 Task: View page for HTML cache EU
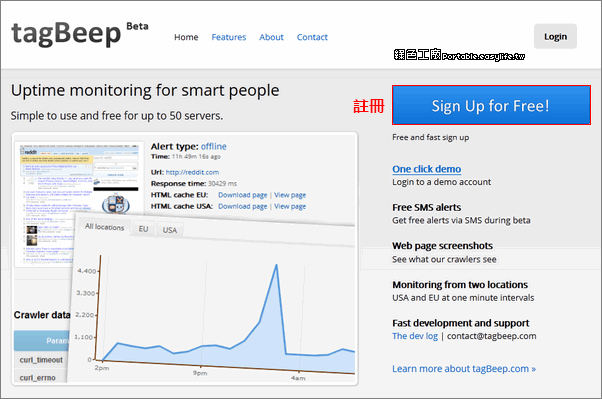tap(290, 195)
